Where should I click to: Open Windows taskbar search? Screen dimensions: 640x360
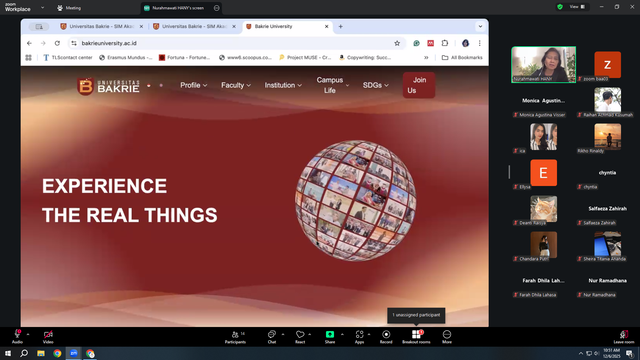coord(24,353)
